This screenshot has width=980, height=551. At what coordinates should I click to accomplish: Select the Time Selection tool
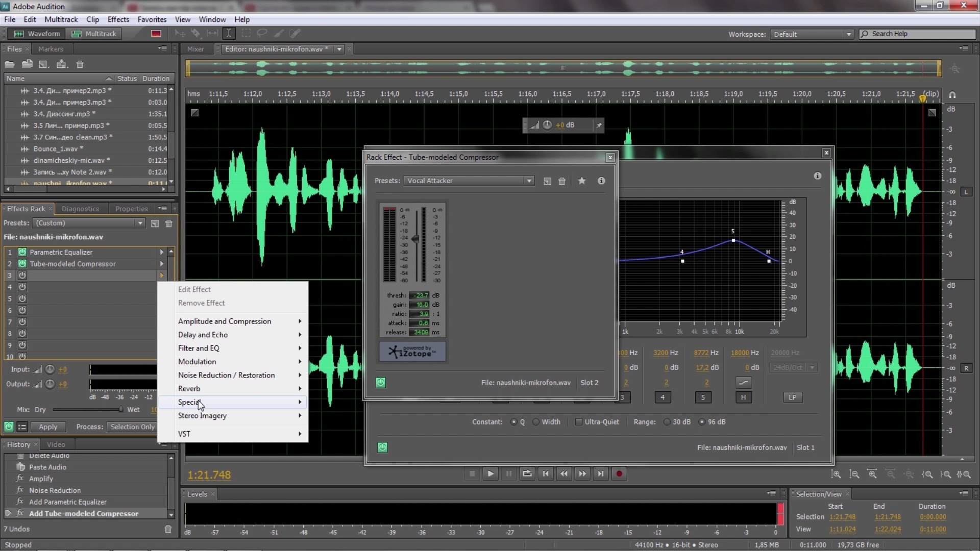click(x=229, y=33)
